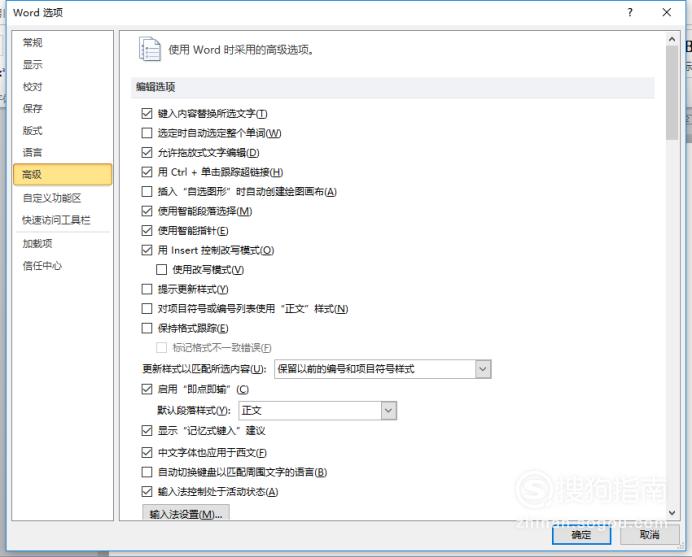Select 语言 category in sidebar

click(62, 152)
